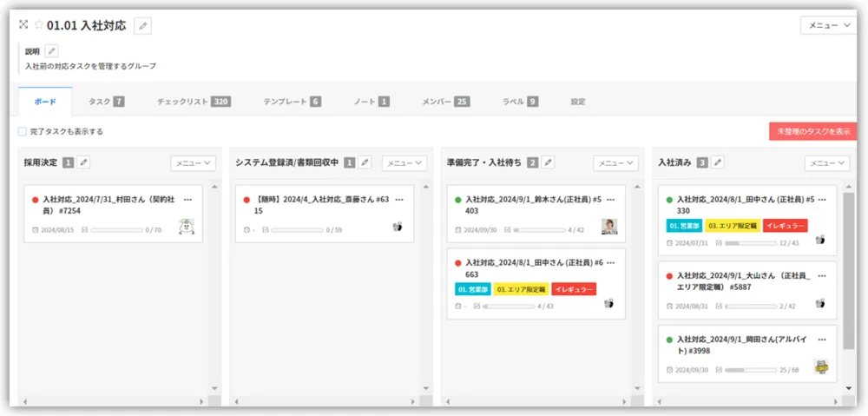Click the fullscreen expand icon beside the title

click(x=23, y=24)
